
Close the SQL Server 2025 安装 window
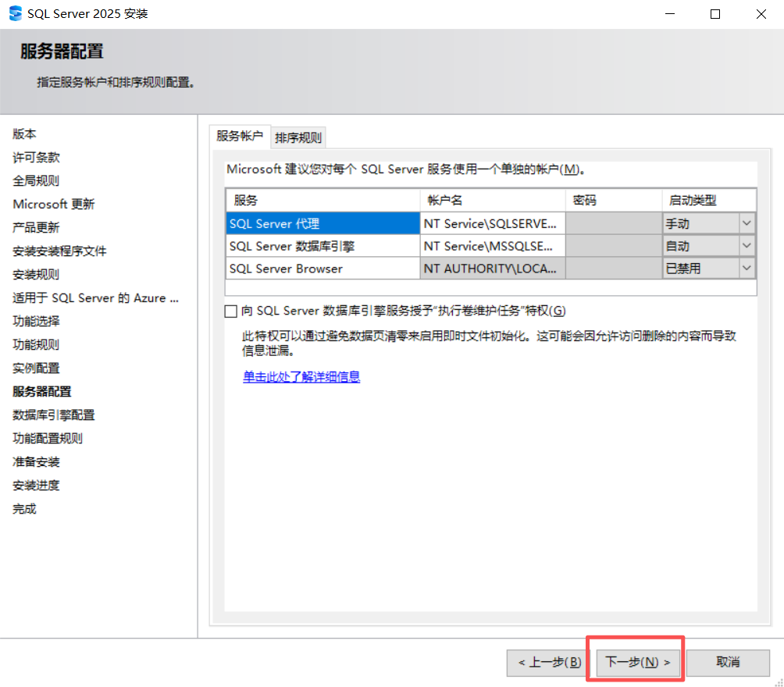click(761, 14)
